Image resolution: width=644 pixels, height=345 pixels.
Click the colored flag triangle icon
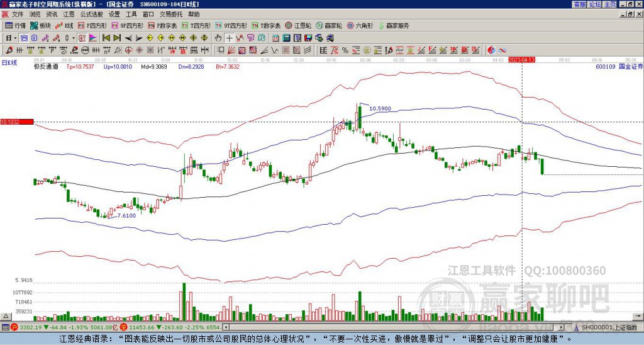(93, 38)
